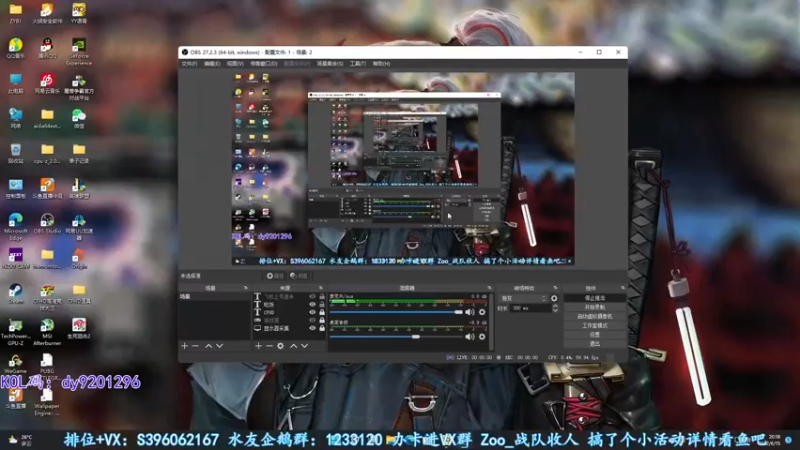Click the Exit button in Controls

tap(595, 344)
